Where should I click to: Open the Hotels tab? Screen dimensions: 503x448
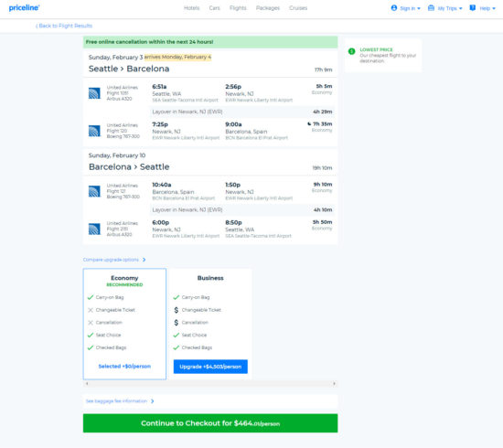[x=191, y=8]
